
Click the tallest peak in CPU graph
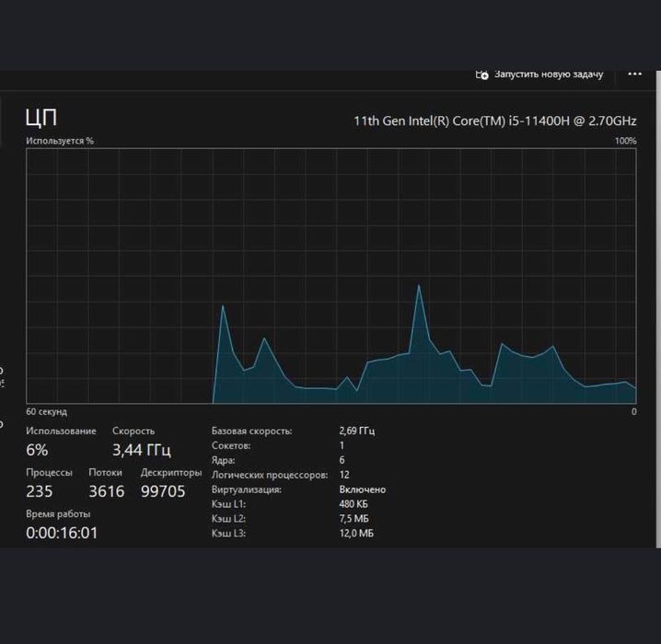click(419, 286)
